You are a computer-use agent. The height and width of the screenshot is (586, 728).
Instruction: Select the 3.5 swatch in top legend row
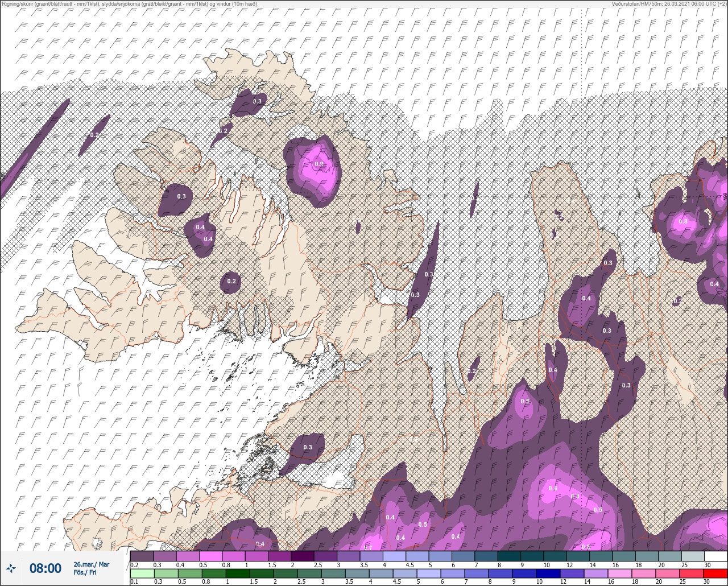coord(371,555)
